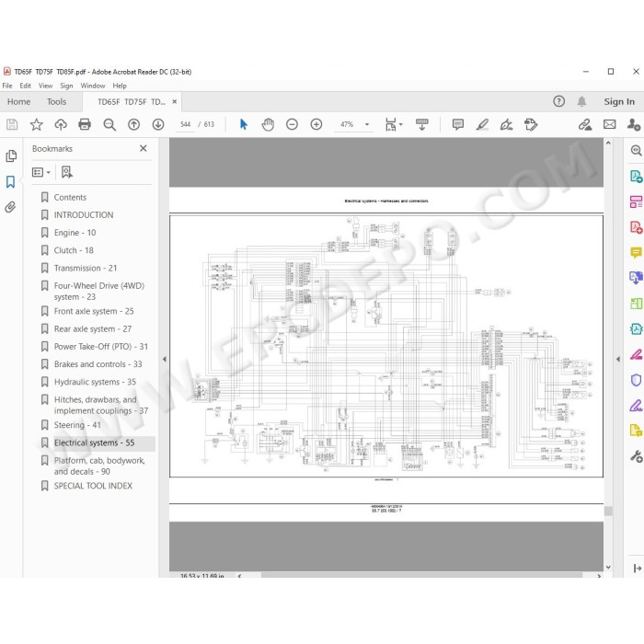Expand the right tools pane arrow
Viewport: 644px width, 644px height.
[617, 359]
